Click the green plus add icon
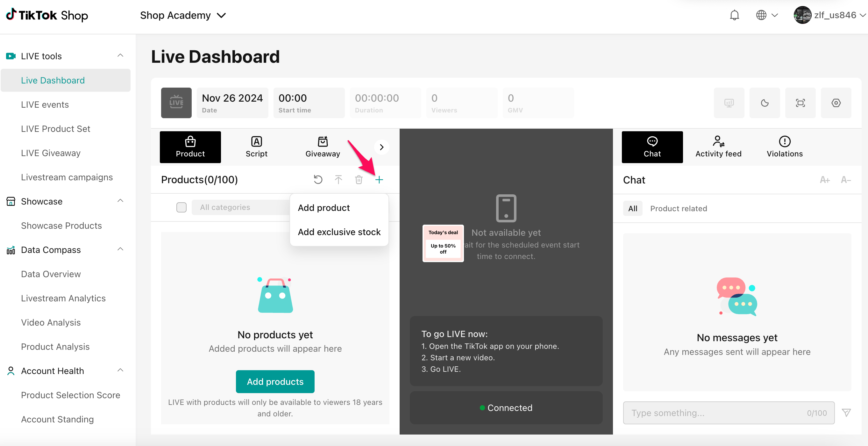 [379, 180]
